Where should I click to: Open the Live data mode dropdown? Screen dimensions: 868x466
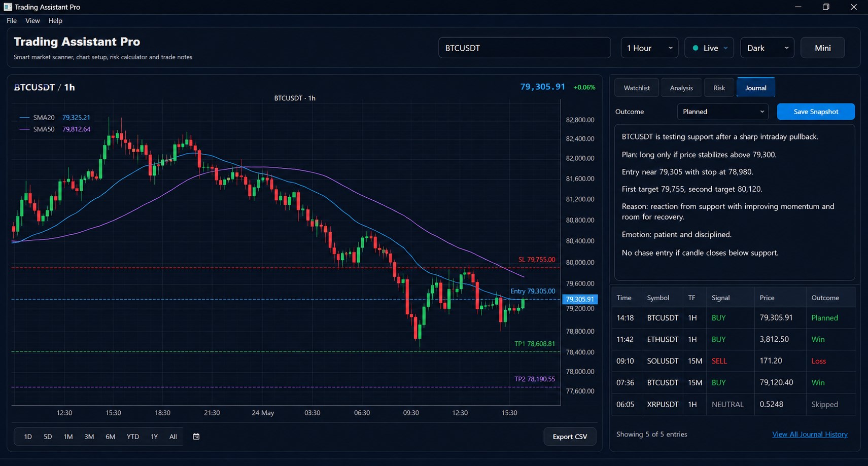point(709,48)
